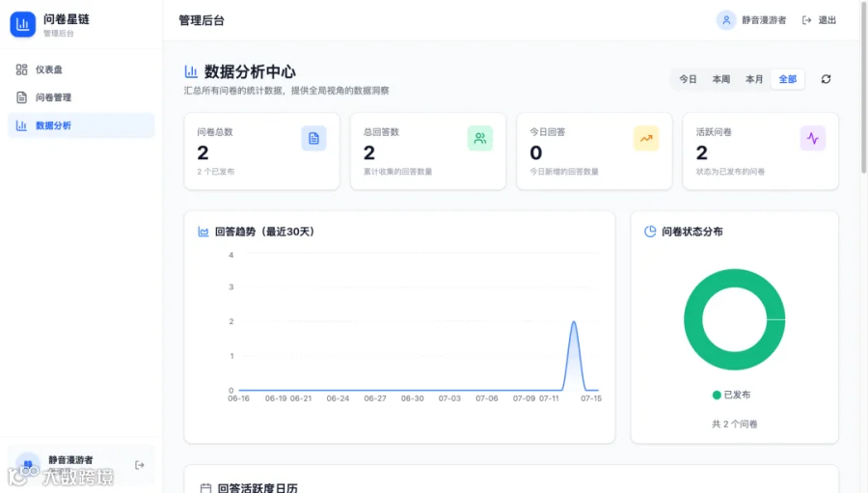
Task: Click the blue document icon on 问卷总数 card
Action: [313, 139]
